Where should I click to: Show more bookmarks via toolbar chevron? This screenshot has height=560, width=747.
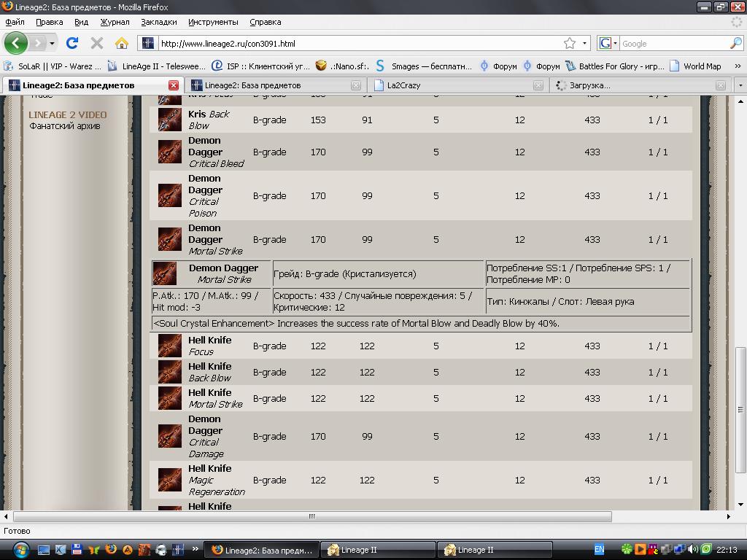point(737,66)
